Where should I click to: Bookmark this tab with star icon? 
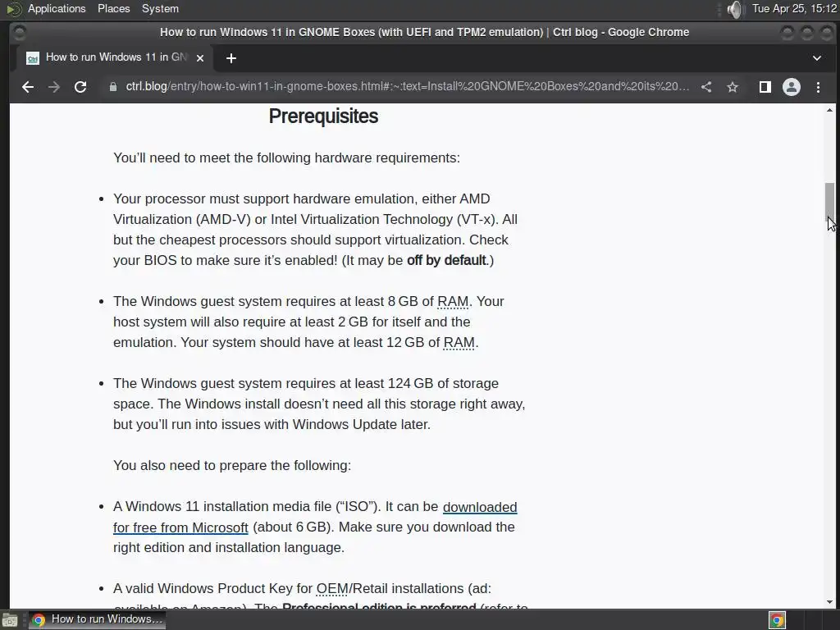coord(733,87)
